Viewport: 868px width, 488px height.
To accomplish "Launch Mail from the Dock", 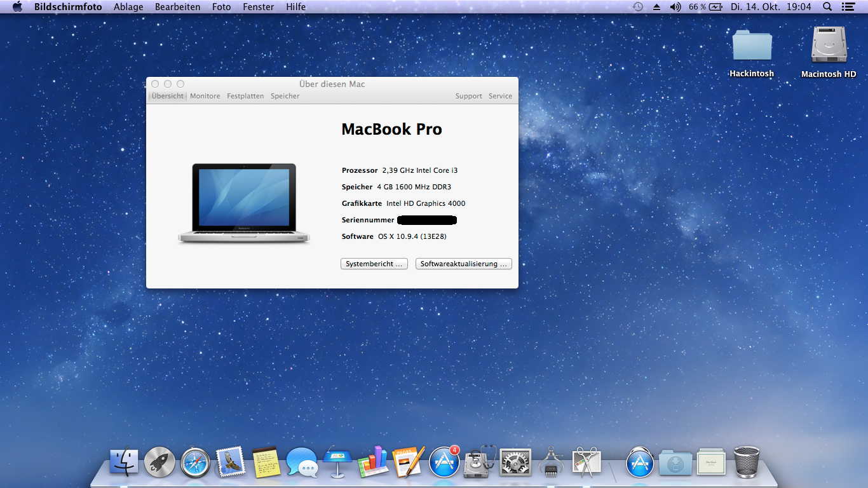I will [x=231, y=462].
